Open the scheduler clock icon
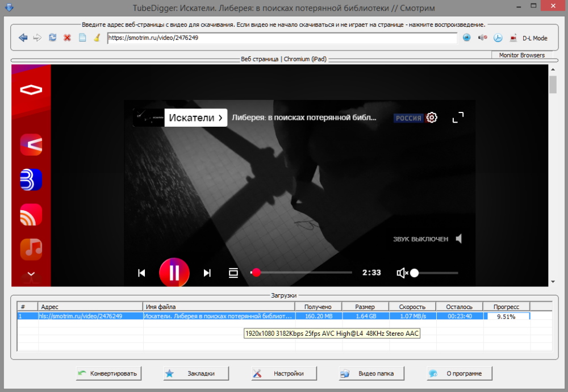The width and height of the screenshot is (568, 392). tap(498, 37)
